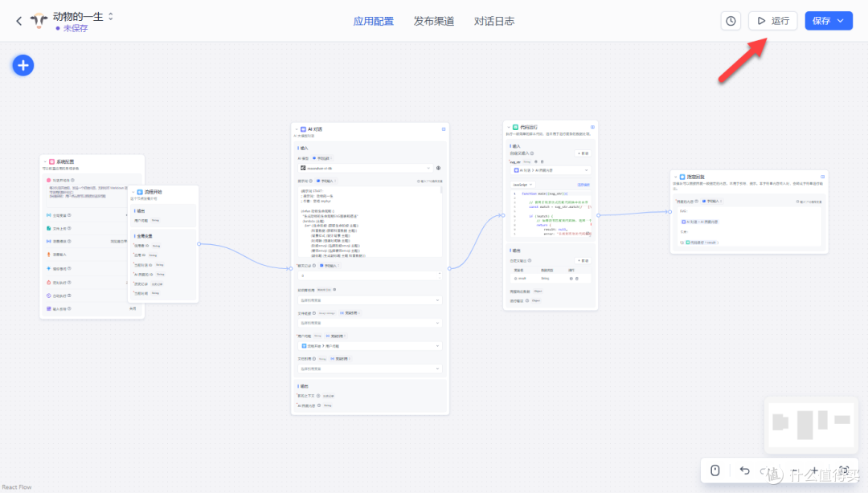
Task: Click the undo arrow in bottom toolbar
Action: [744, 471]
